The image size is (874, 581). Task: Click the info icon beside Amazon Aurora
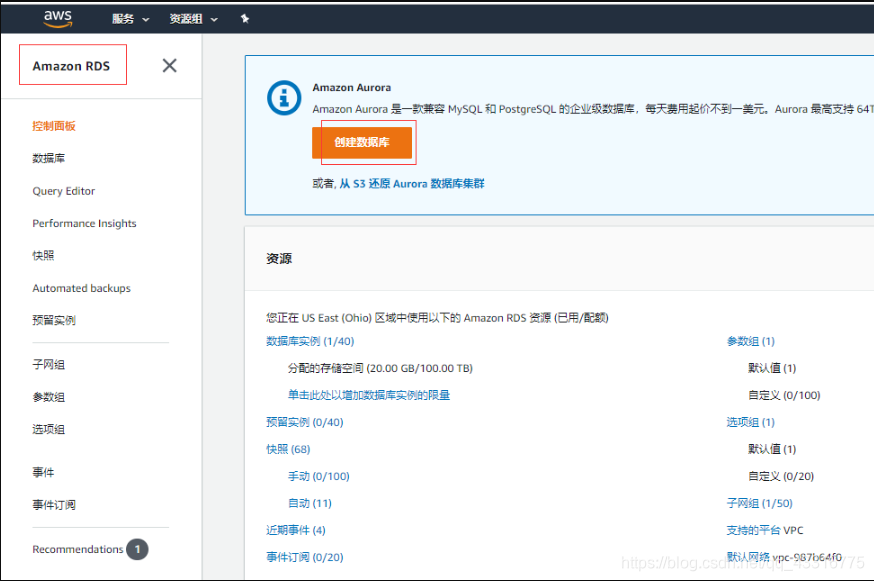(283, 97)
